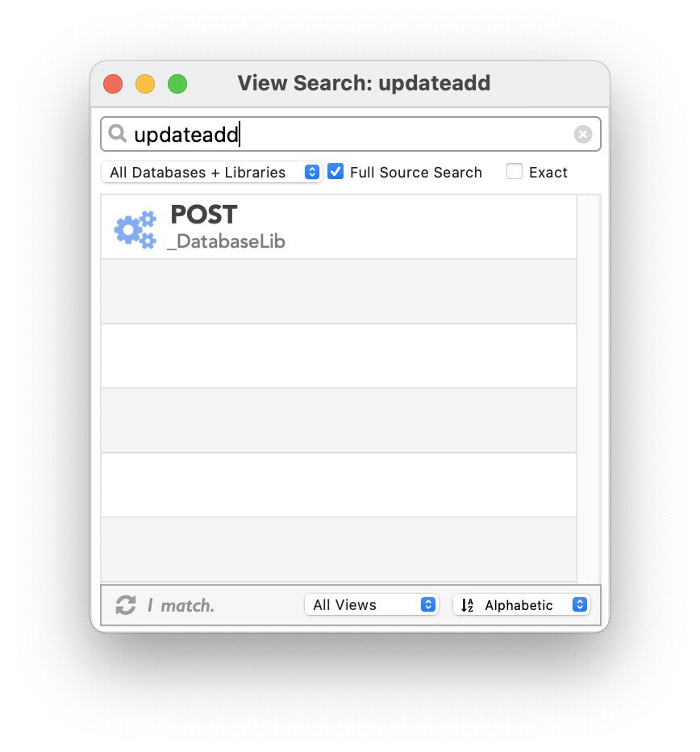This screenshot has width=700, height=752.
Task: Click the A-Z sort icon
Action: pyautogui.click(x=468, y=605)
